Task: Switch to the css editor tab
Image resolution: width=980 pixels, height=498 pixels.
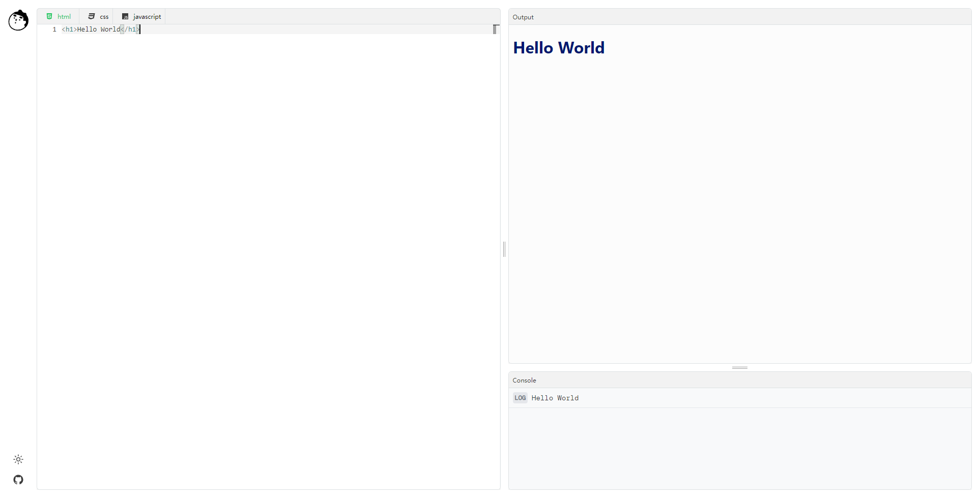Action: pyautogui.click(x=98, y=16)
